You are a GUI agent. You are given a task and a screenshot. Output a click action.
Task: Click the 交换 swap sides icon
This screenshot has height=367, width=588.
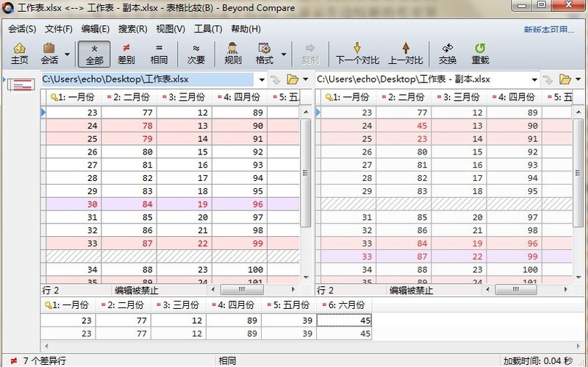pos(448,54)
